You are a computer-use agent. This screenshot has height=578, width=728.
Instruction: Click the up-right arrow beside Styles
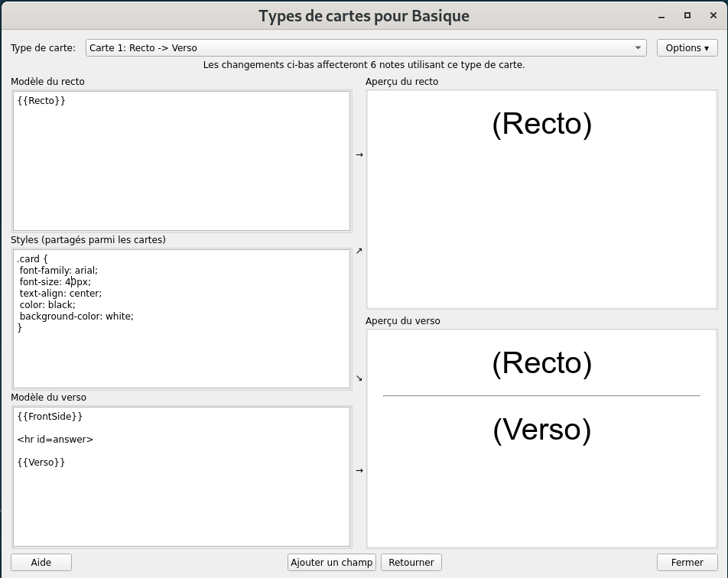[359, 251]
